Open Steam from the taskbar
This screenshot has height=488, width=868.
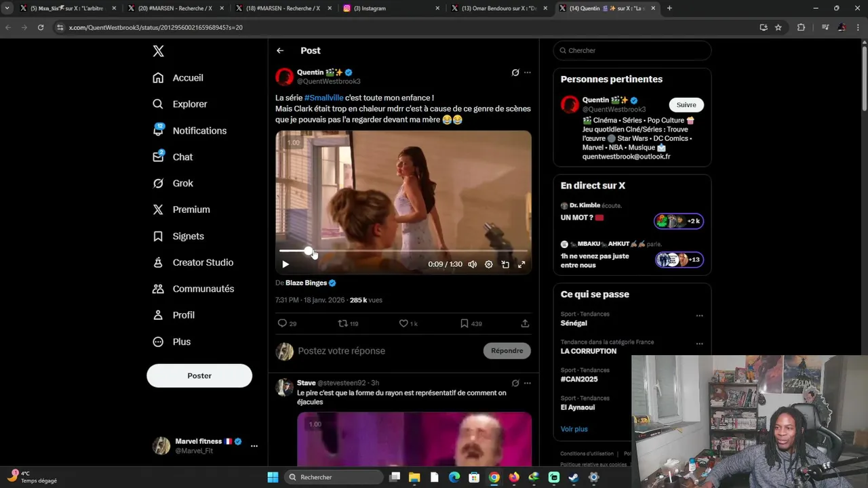(574, 477)
